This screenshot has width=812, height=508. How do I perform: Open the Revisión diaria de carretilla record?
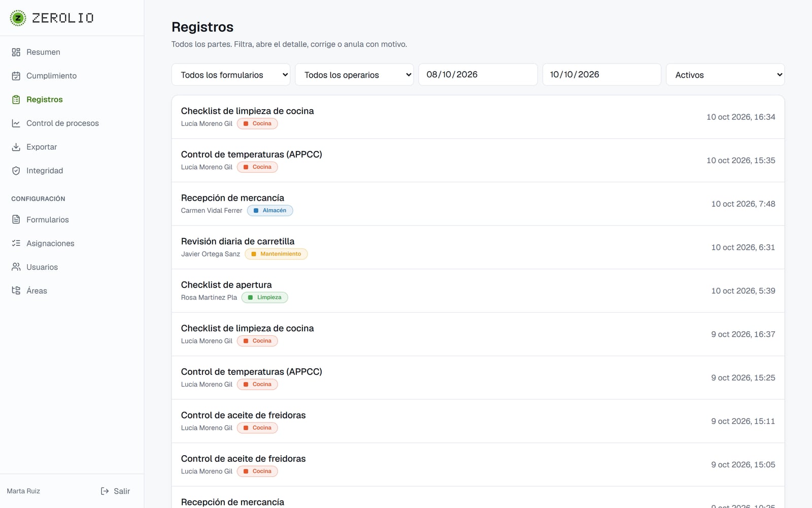478,247
